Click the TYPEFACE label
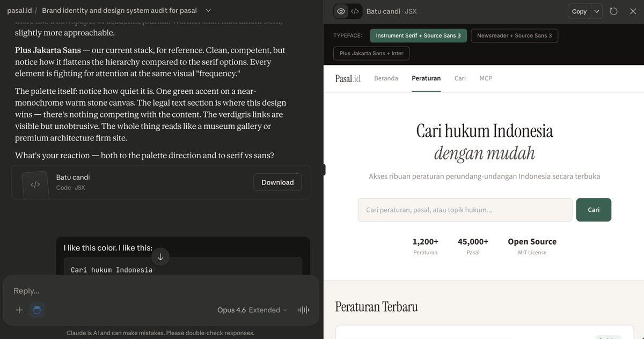 (348, 36)
